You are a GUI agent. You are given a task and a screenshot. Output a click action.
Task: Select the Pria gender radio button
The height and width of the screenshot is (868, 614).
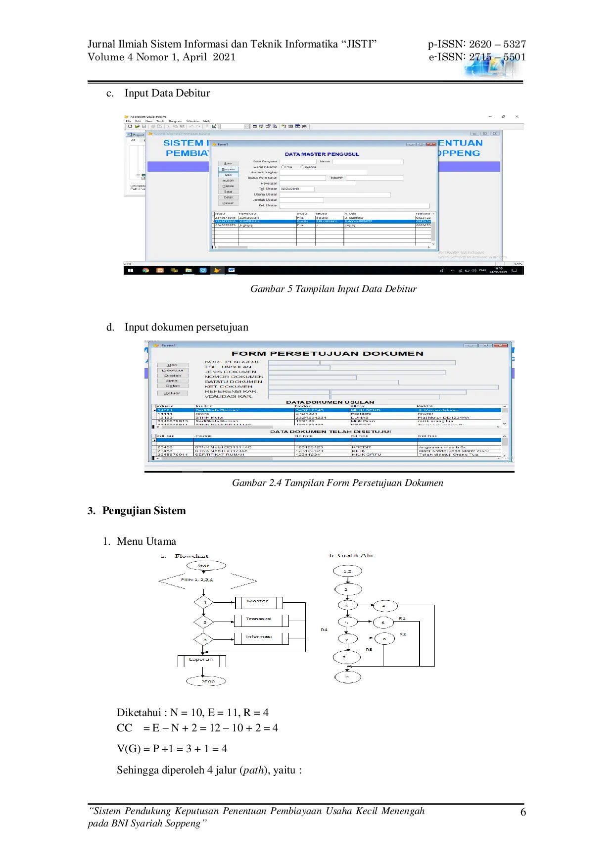(x=283, y=167)
